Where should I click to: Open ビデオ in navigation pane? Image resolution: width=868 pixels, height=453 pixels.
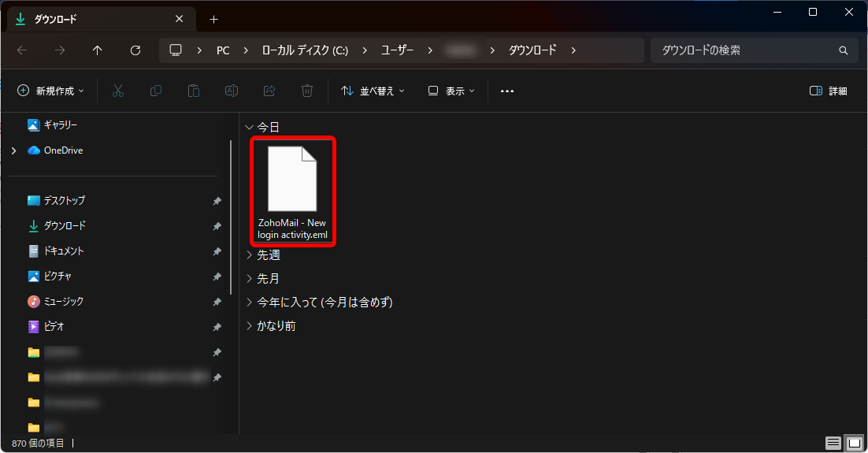tap(54, 327)
